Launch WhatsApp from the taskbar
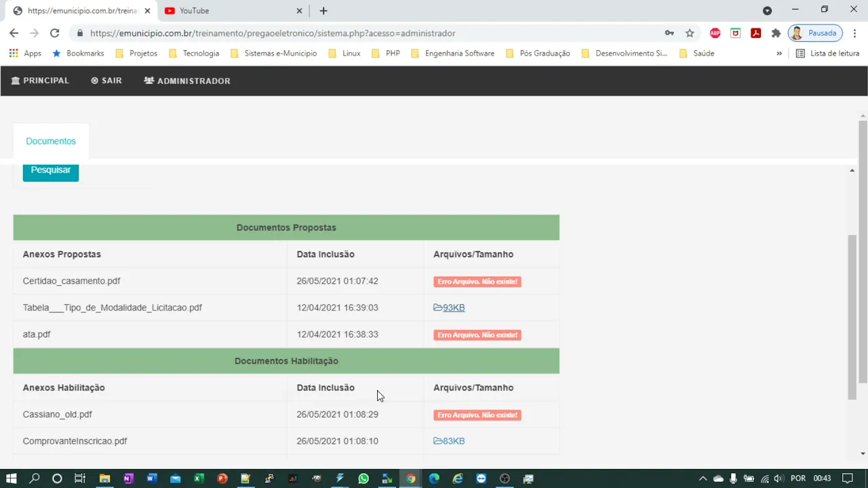The height and width of the screenshot is (488, 868). click(x=363, y=479)
